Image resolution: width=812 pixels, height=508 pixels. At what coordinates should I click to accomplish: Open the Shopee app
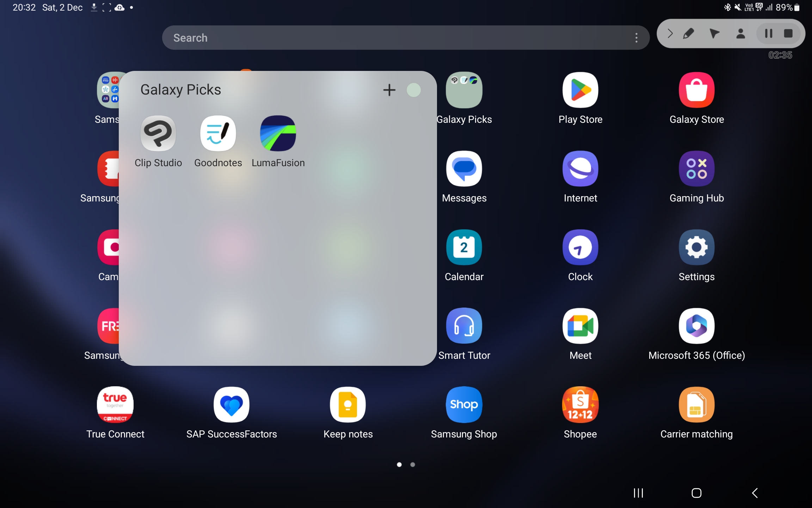580,405
